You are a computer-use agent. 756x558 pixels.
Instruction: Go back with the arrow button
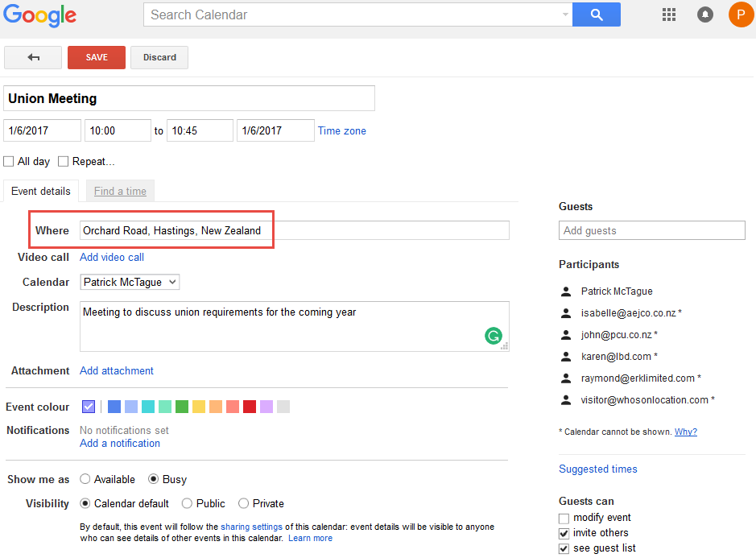[x=33, y=57]
